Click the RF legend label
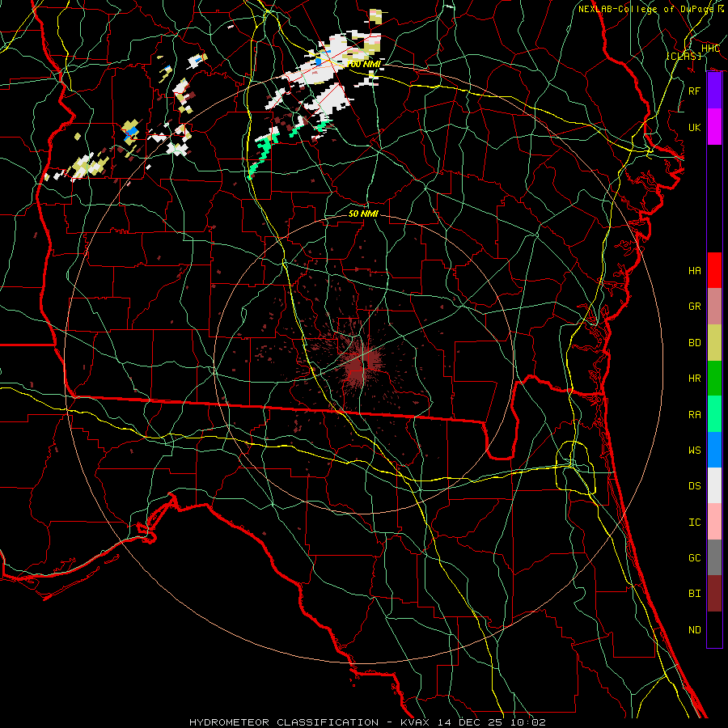The width and height of the screenshot is (728, 728). [x=695, y=91]
